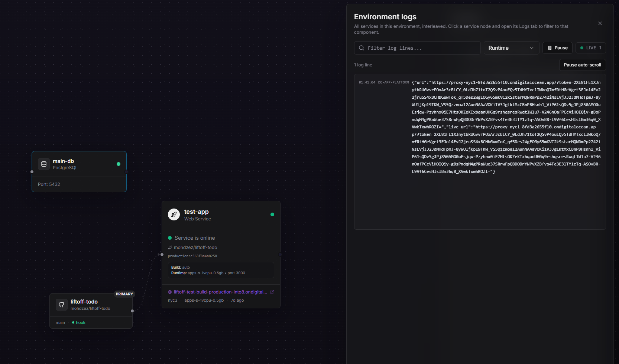Viewport: 619px width, 364px height.
Task: Click the 'Build: auto' text in test-app
Action: pyautogui.click(x=181, y=268)
